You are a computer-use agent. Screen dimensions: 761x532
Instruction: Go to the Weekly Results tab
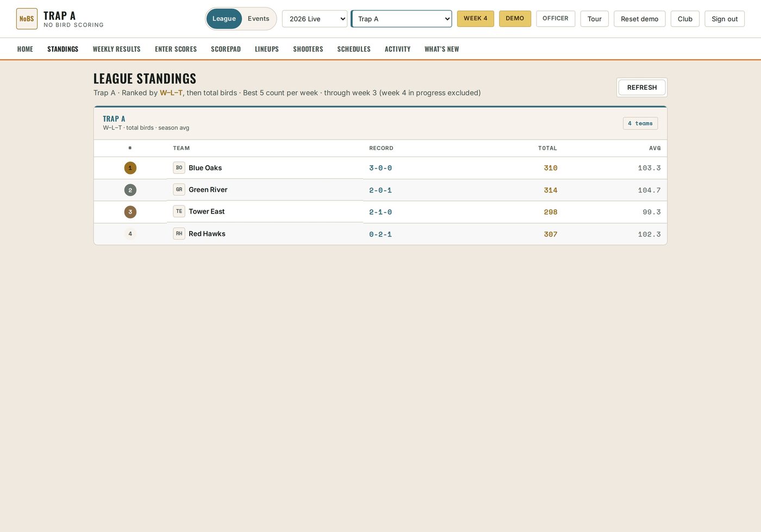116,49
